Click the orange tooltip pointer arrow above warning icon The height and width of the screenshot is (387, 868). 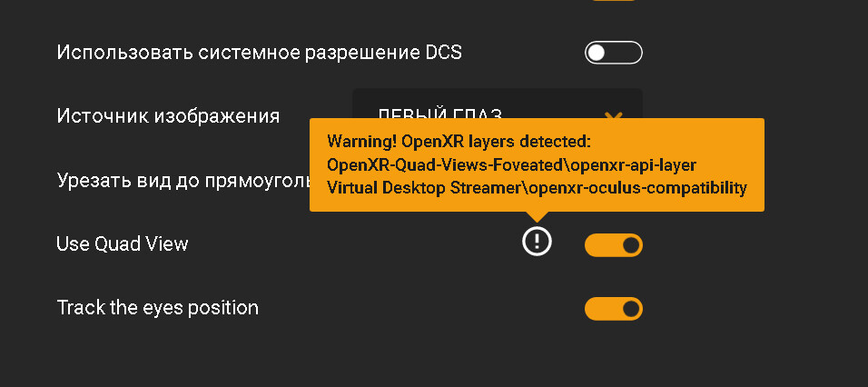coord(537,216)
